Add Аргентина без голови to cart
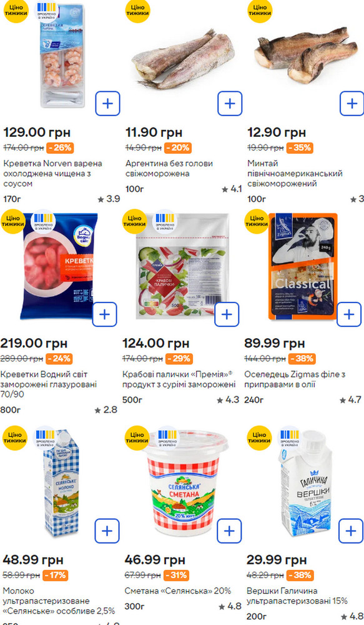Image resolution: width=364 pixels, height=625 pixels. point(230,104)
